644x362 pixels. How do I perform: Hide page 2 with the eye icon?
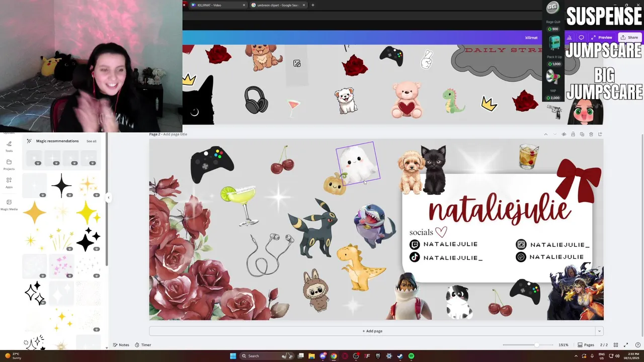coord(563,134)
